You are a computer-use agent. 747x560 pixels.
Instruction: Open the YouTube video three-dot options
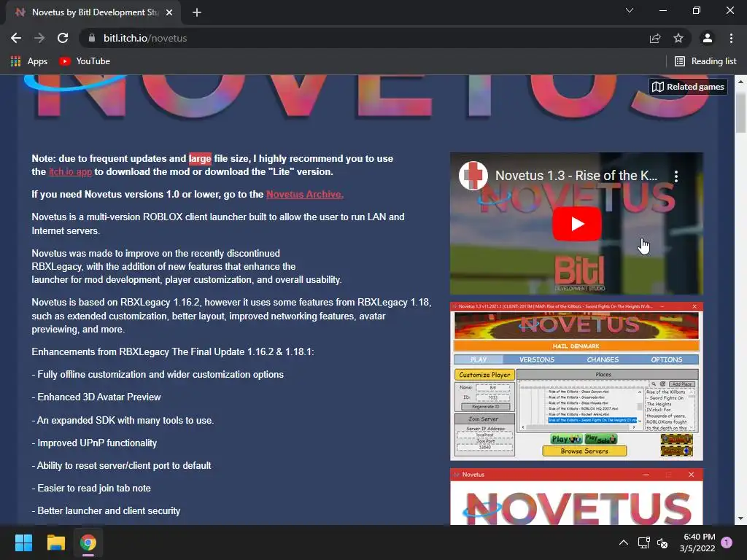(676, 176)
